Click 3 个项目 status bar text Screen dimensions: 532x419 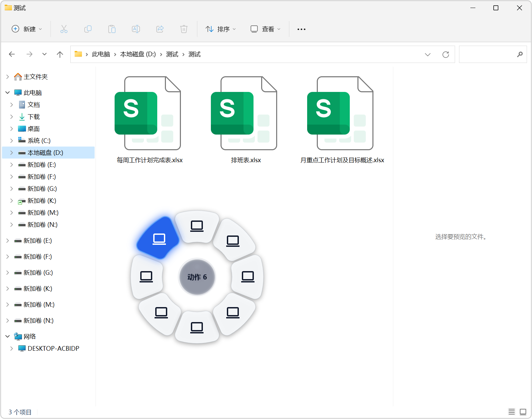20,412
